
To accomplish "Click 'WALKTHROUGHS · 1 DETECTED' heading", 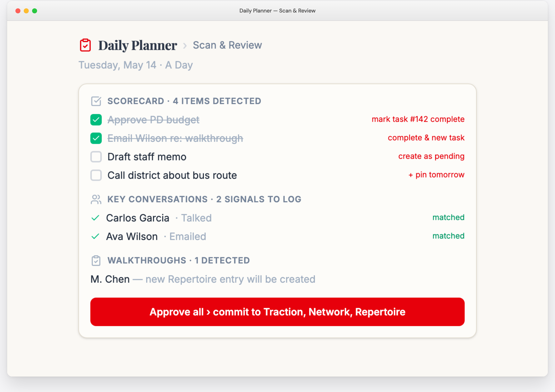I will coord(179,260).
